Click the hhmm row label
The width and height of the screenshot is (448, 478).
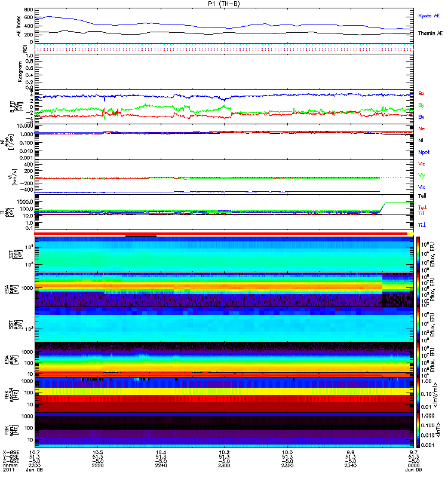(x=10, y=465)
